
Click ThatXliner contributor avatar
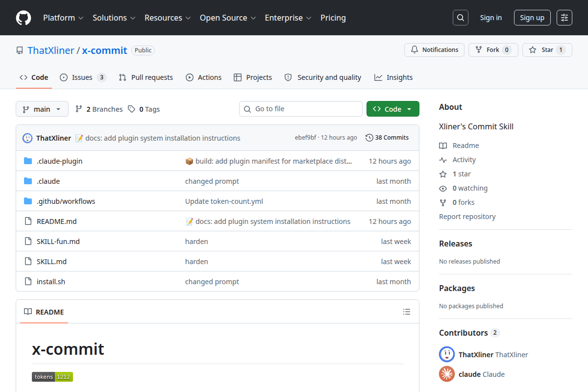point(447,354)
